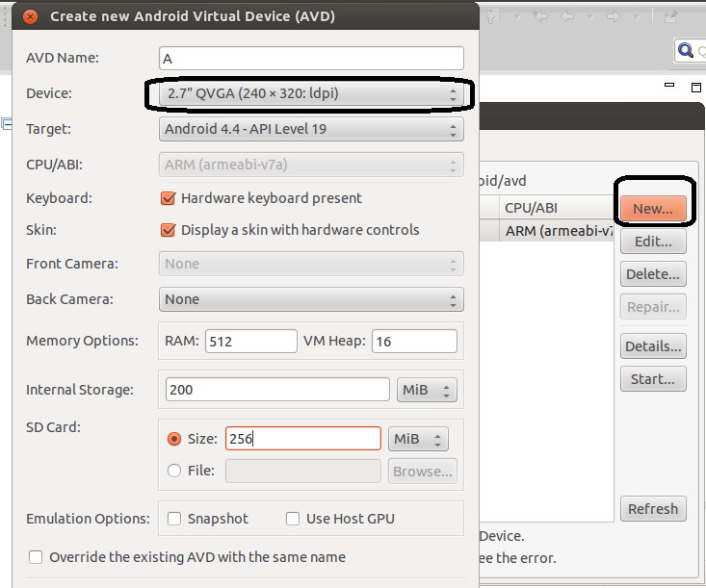706x588 pixels.
Task: Click the SD Card File path field
Action: (x=303, y=471)
